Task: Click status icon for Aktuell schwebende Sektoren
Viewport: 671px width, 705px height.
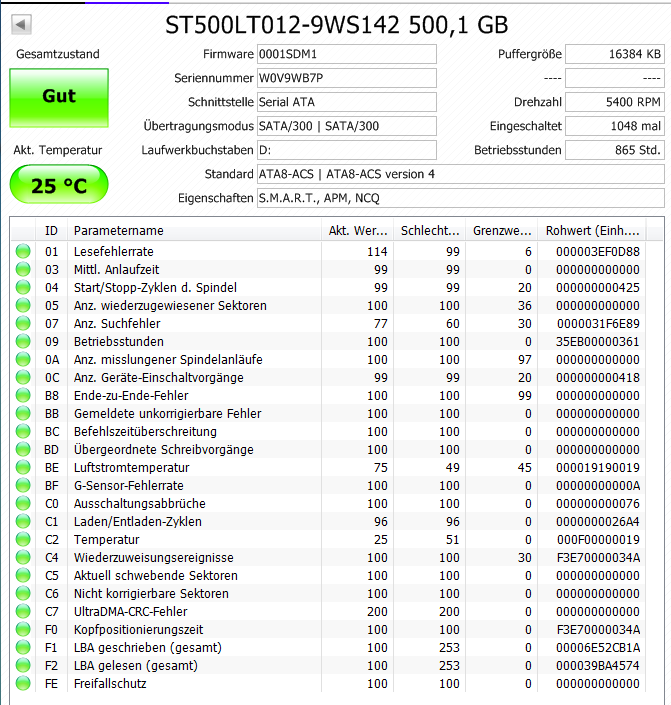Action: (23, 575)
